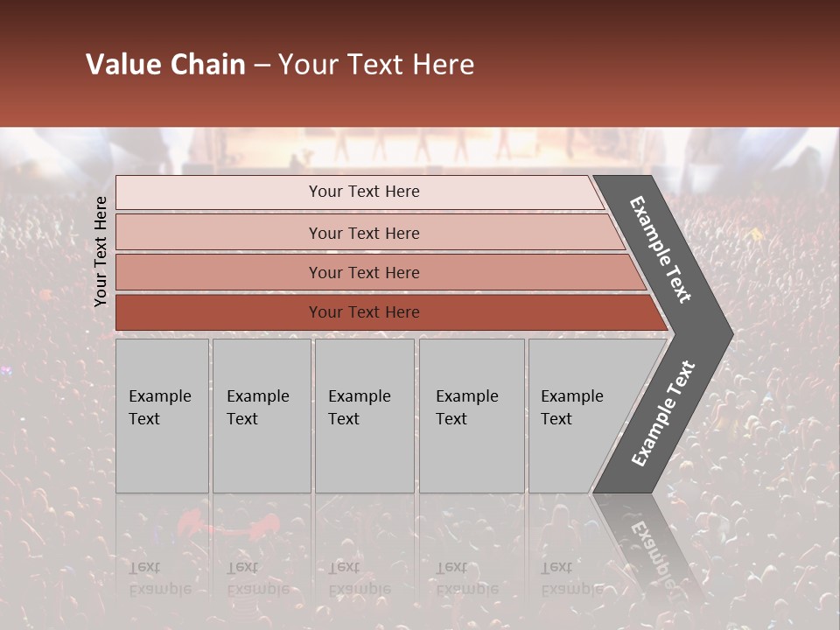
Task: Select the mirrored reflection text under the third box
Action: click(x=359, y=577)
